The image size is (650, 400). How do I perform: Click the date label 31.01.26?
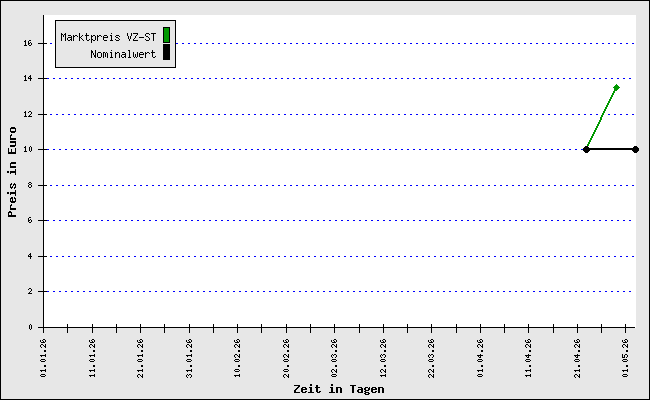coord(189,358)
